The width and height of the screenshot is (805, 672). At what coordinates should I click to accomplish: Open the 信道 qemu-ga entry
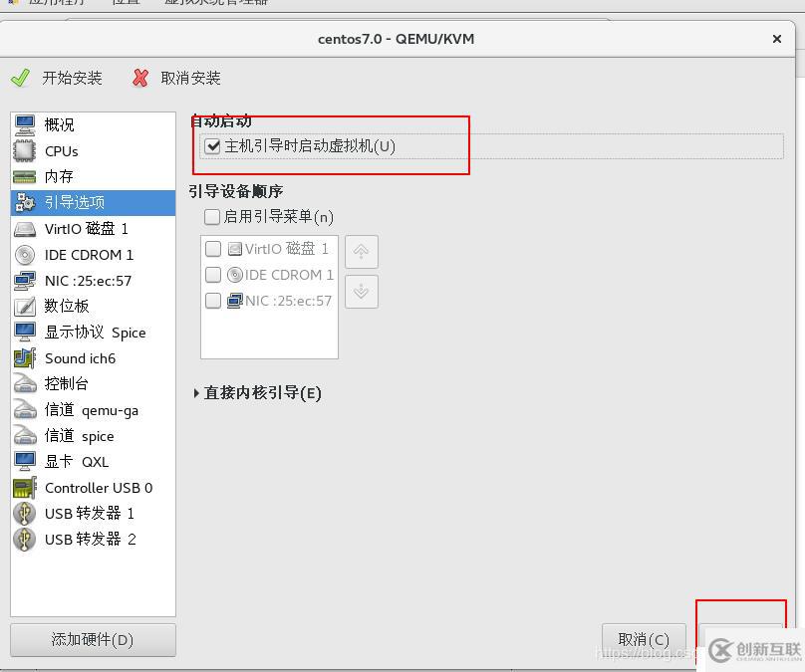click(93, 410)
